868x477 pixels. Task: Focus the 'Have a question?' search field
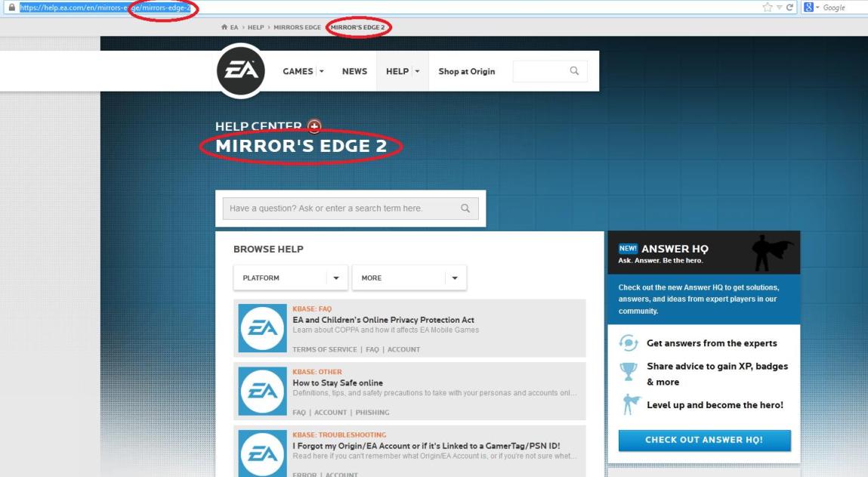[351, 209]
